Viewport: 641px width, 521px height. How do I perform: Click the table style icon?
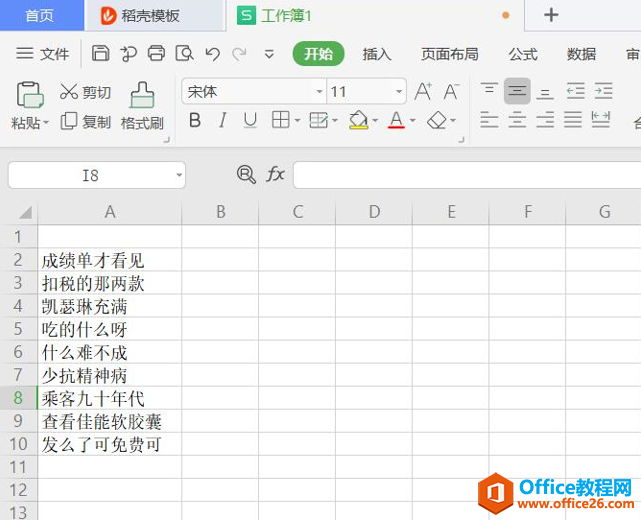tap(319, 120)
